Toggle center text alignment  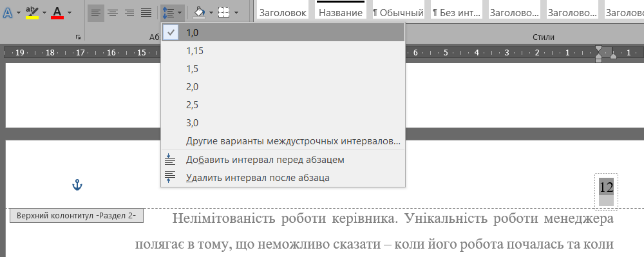tap(113, 13)
